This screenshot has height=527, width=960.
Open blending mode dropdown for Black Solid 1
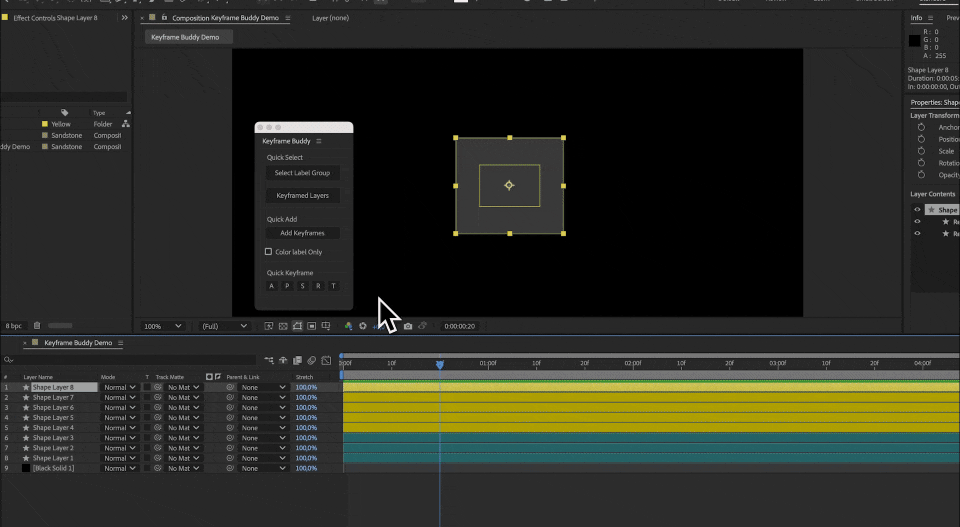[x=119, y=468]
